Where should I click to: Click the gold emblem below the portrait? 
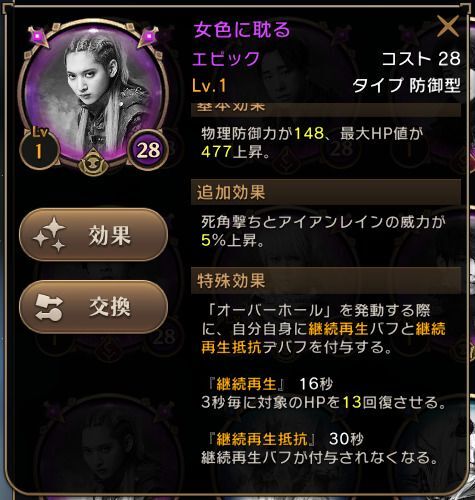click(93, 164)
